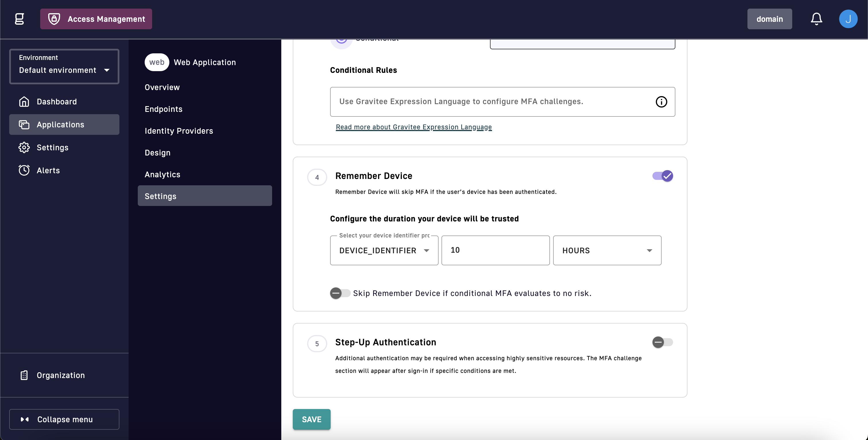Open the Analytics menu item
The height and width of the screenshot is (440, 868).
click(x=162, y=174)
